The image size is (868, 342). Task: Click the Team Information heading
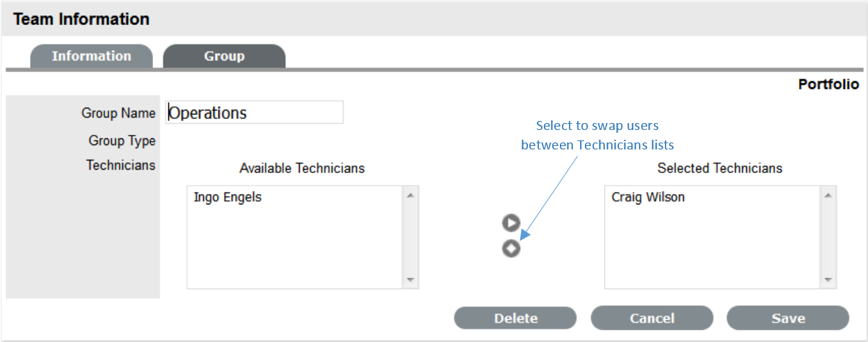click(x=81, y=19)
